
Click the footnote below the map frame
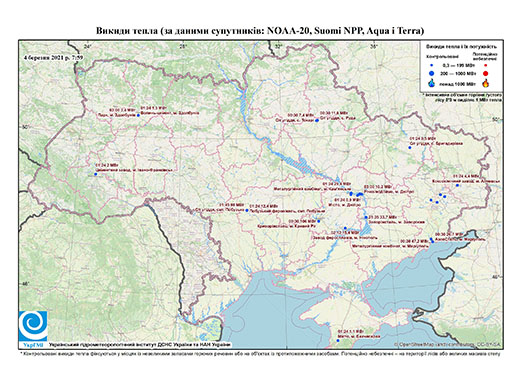(260, 353)
